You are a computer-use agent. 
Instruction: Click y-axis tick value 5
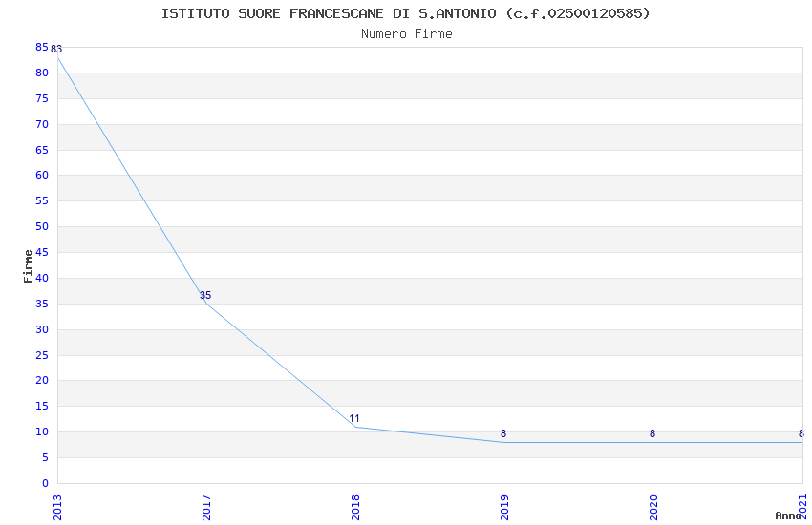click(45, 457)
